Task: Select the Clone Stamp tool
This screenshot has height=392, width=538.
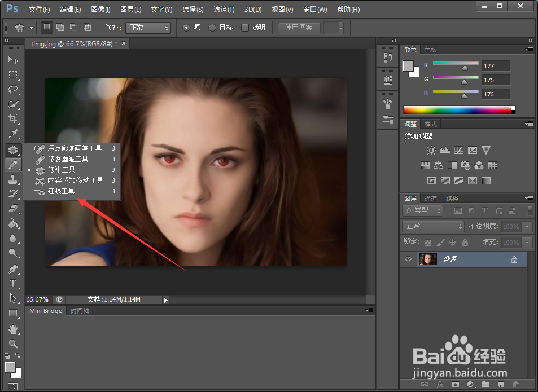Action: click(13, 179)
